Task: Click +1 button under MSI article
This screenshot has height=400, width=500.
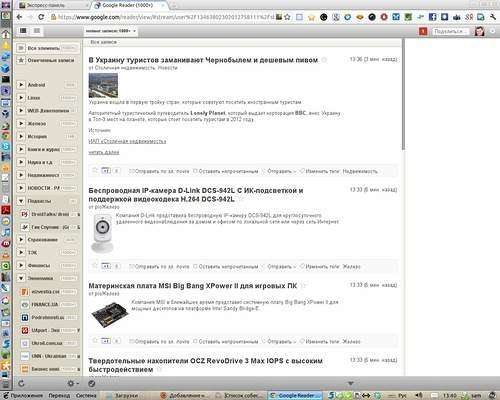Action: (106, 341)
